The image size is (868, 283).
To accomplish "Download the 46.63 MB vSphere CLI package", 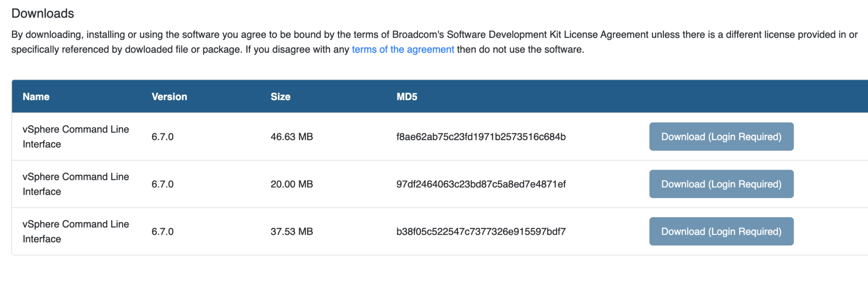I will [721, 137].
